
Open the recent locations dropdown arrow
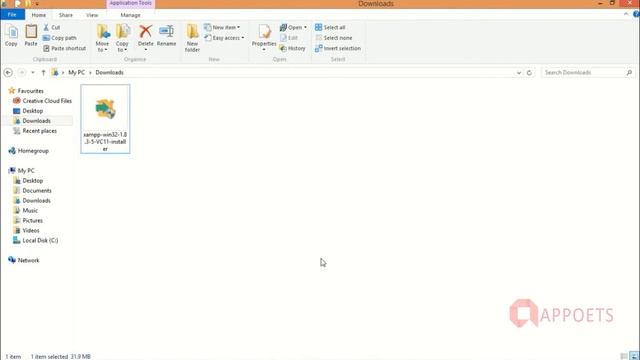(x=33, y=73)
